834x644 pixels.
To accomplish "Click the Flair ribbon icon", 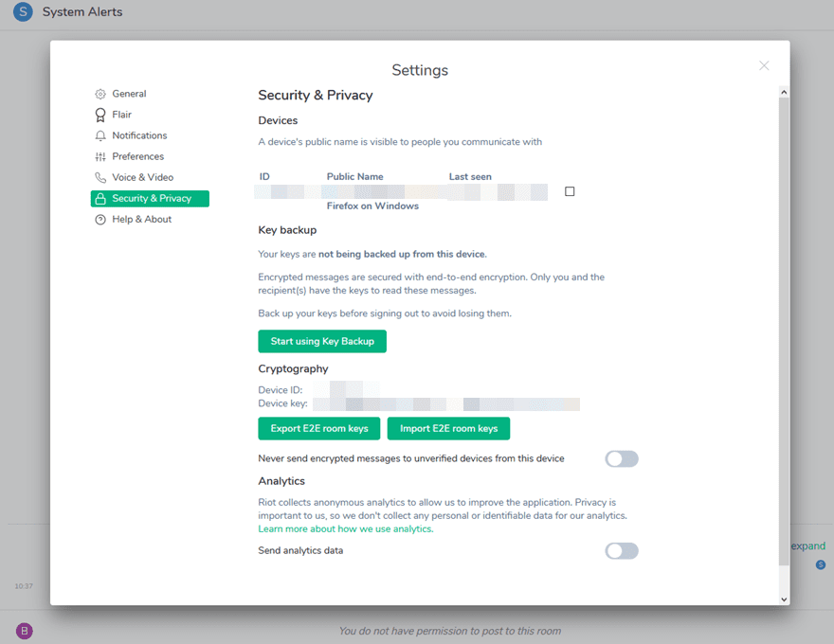I will coord(100,115).
